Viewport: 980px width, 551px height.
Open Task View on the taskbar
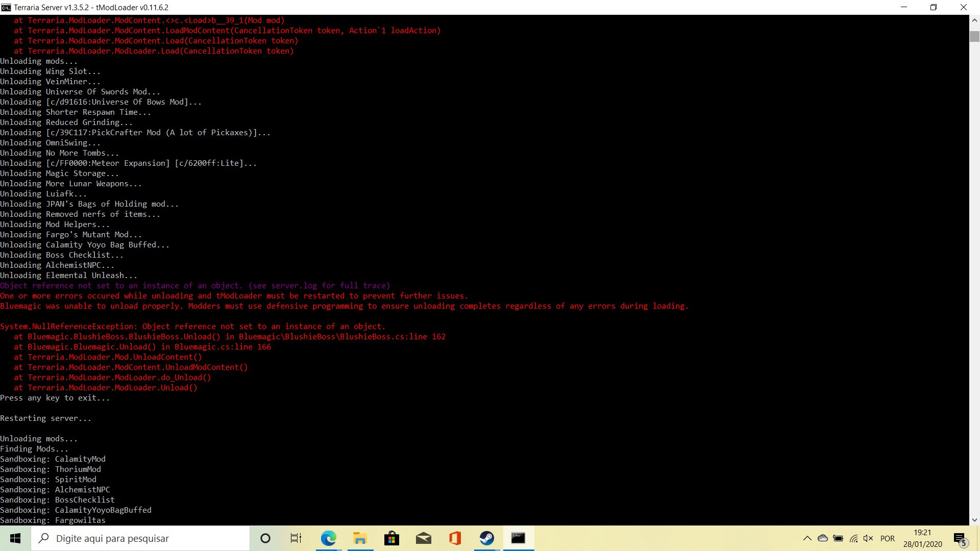pyautogui.click(x=296, y=538)
